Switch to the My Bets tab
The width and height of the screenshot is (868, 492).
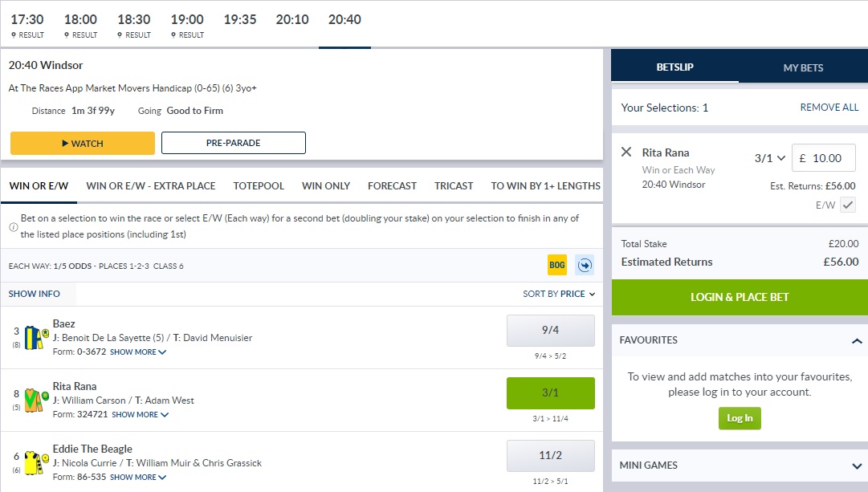[x=803, y=67]
